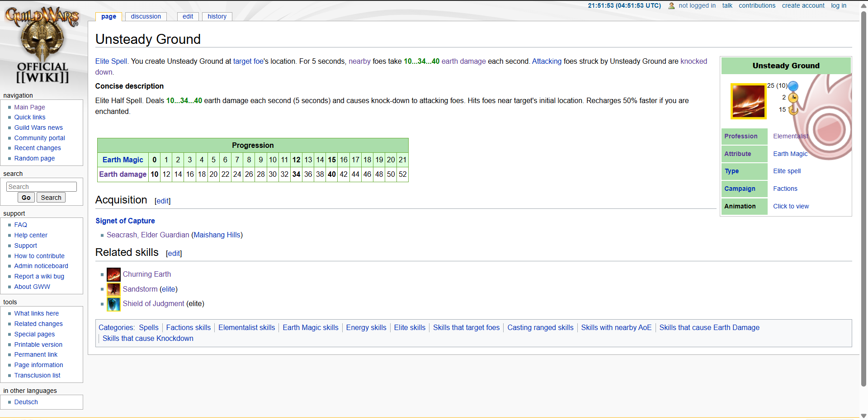
Task: Click the blue energy cost icon
Action: (x=793, y=86)
